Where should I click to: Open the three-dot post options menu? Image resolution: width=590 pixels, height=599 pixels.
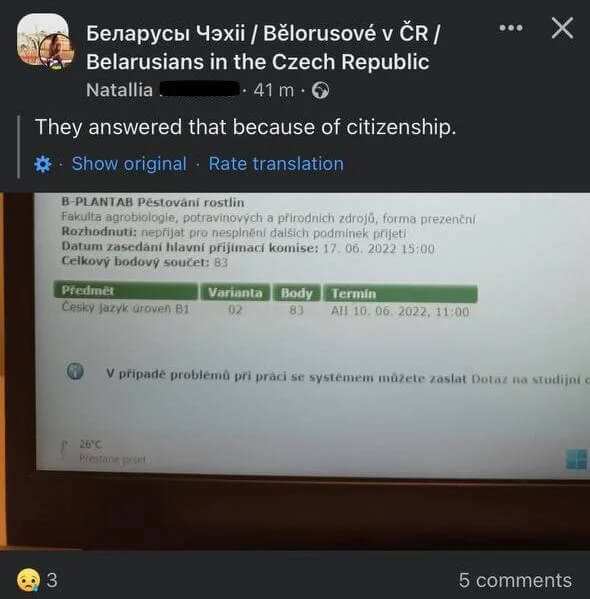point(511,28)
